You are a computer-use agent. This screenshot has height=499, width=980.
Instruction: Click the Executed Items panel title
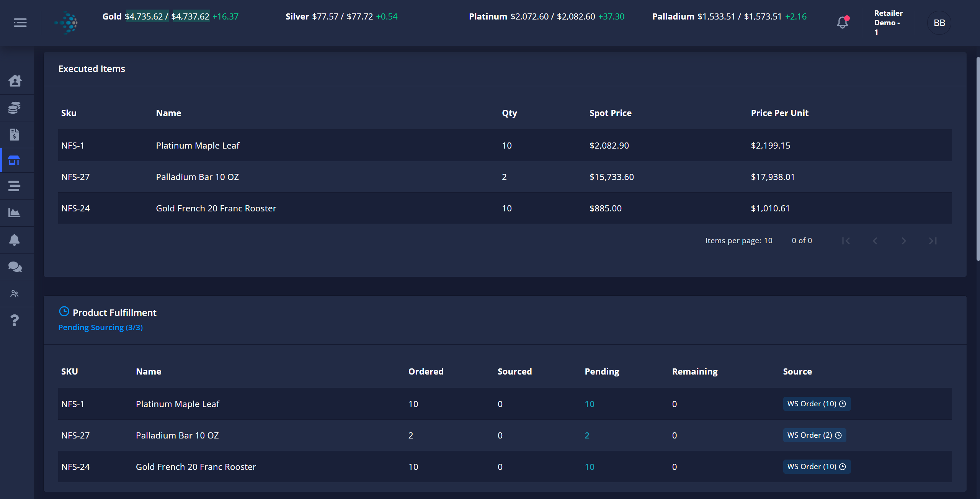[x=92, y=69]
